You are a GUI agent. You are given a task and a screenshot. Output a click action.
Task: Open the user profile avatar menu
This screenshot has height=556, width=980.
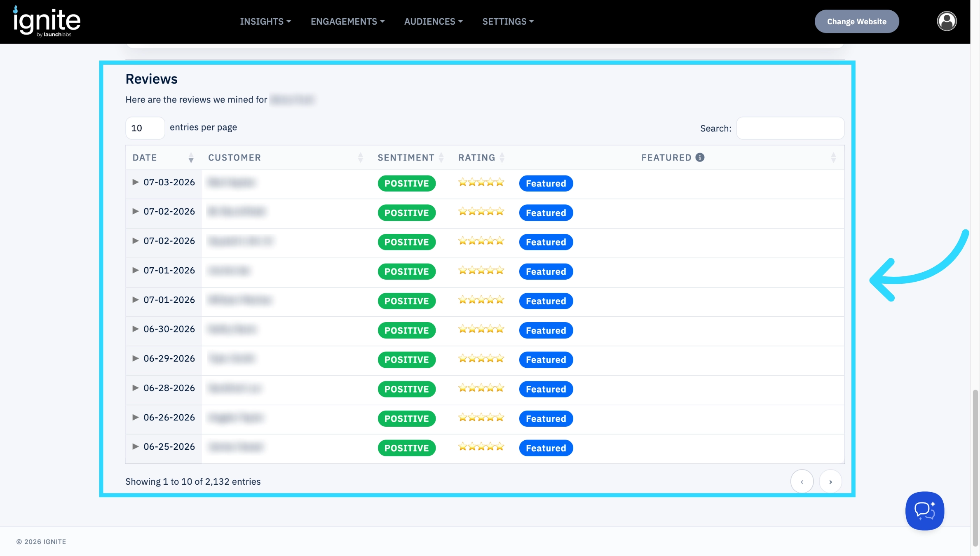(x=947, y=21)
